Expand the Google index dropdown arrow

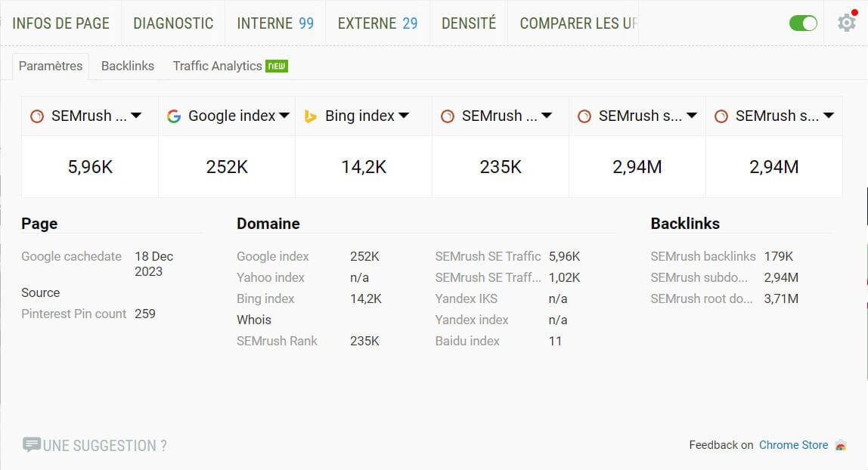tap(284, 116)
